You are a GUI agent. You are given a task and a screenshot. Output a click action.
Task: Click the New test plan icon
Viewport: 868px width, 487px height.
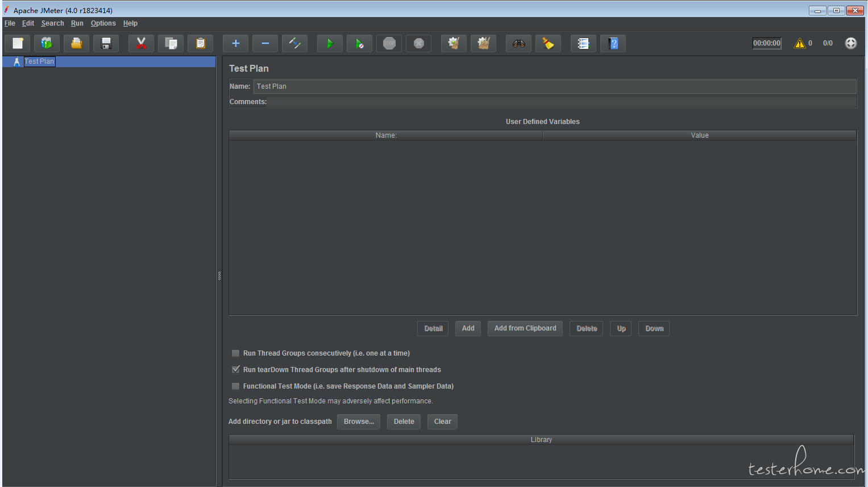(x=18, y=43)
